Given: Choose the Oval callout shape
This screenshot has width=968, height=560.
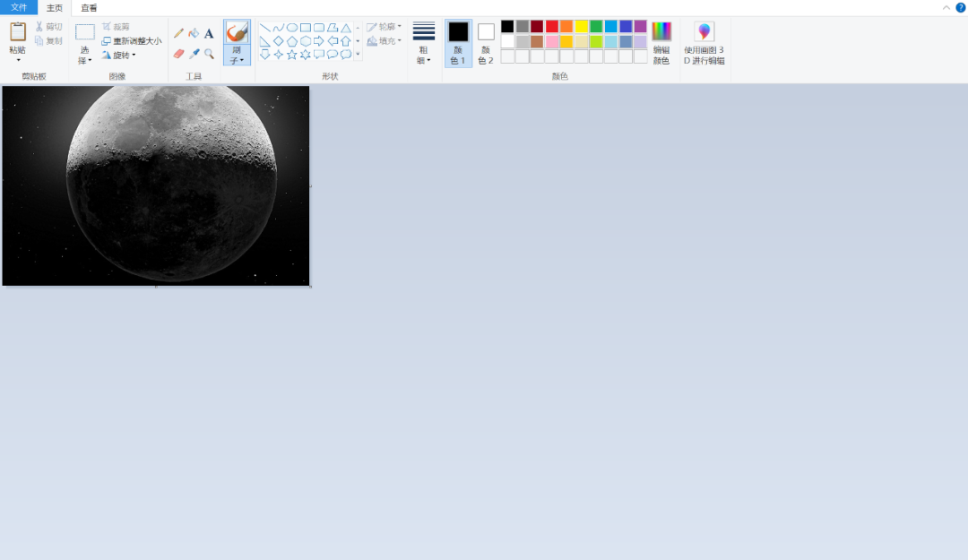Looking at the screenshot, I should tap(333, 55).
